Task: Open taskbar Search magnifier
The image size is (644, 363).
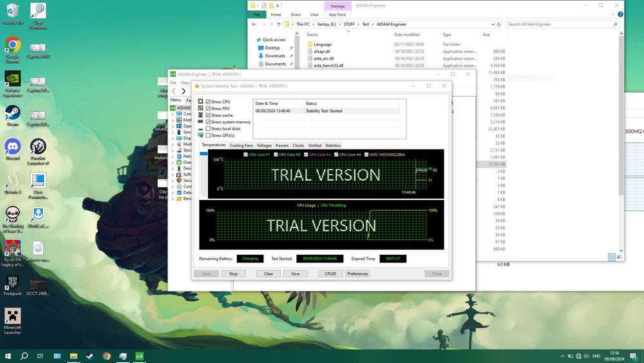Action: pyautogui.click(x=24, y=356)
